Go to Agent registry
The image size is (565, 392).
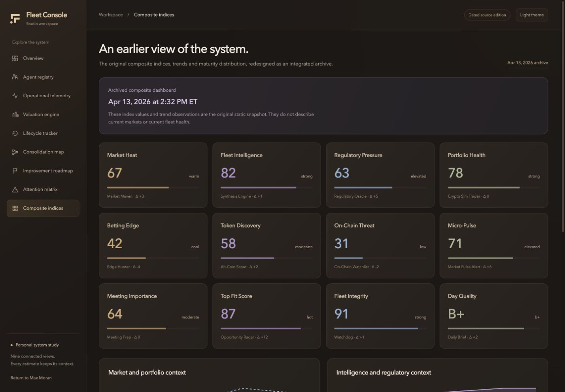pos(43,77)
